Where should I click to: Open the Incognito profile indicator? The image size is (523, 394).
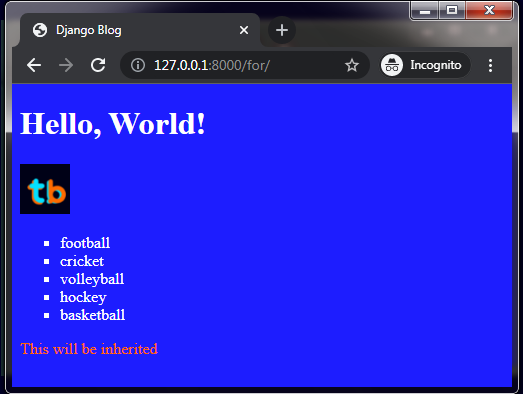click(x=425, y=65)
